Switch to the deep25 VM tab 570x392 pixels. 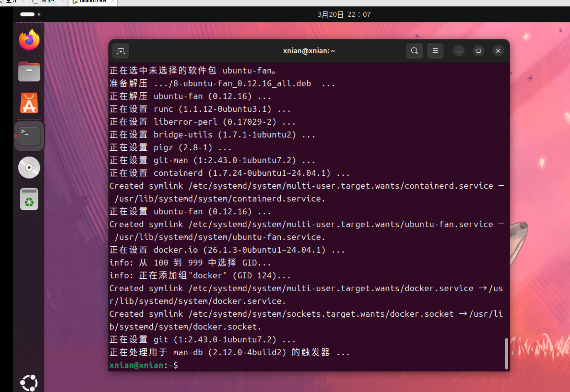click(x=47, y=2)
